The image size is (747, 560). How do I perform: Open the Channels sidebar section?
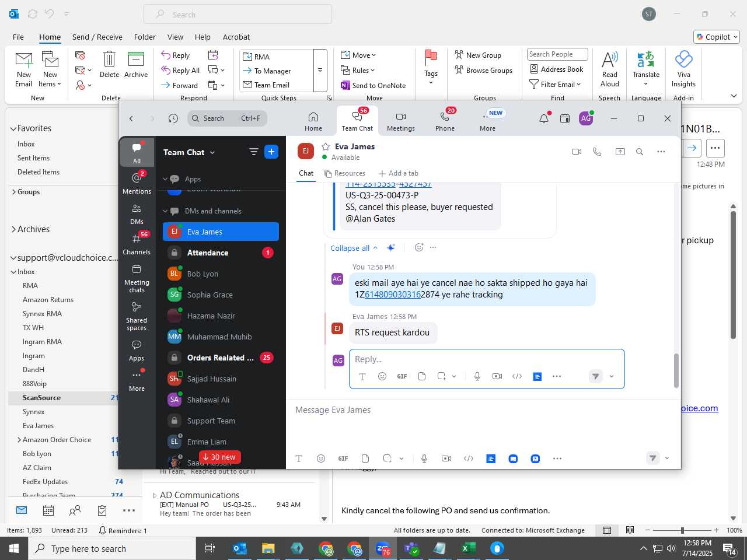coord(137,244)
